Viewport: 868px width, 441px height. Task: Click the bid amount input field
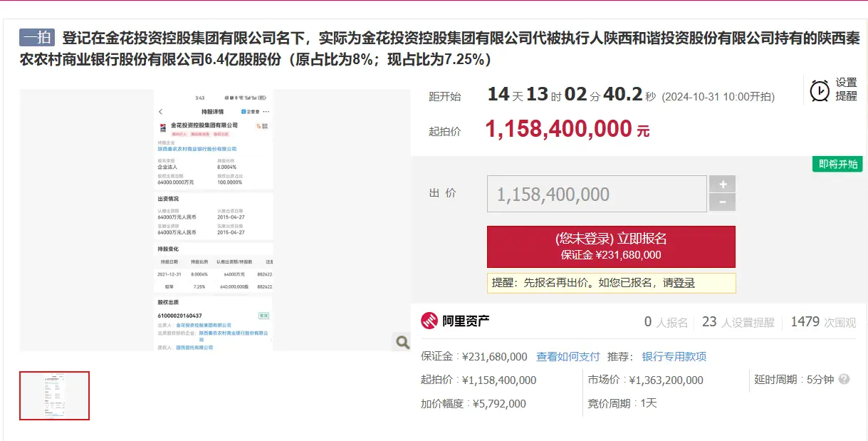pos(597,194)
